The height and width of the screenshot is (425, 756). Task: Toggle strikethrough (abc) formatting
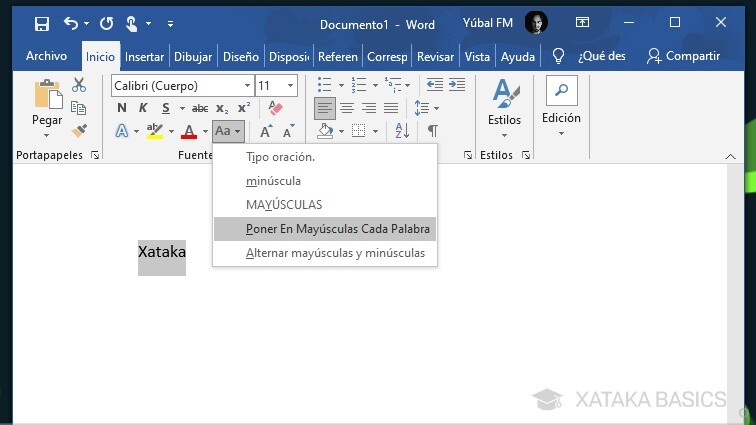200,109
